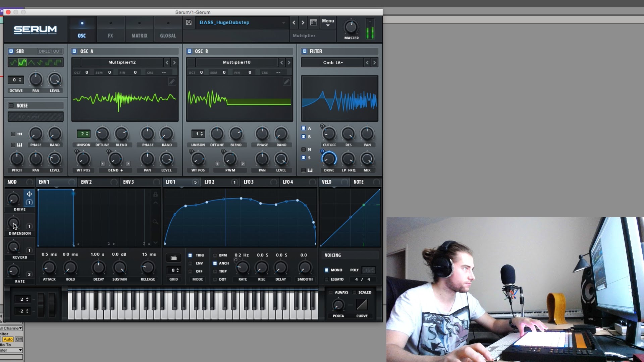Open BASS_HugeDubstep preset name dropdown
This screenshot has width=644, height=362.
[x=242, y=22]
